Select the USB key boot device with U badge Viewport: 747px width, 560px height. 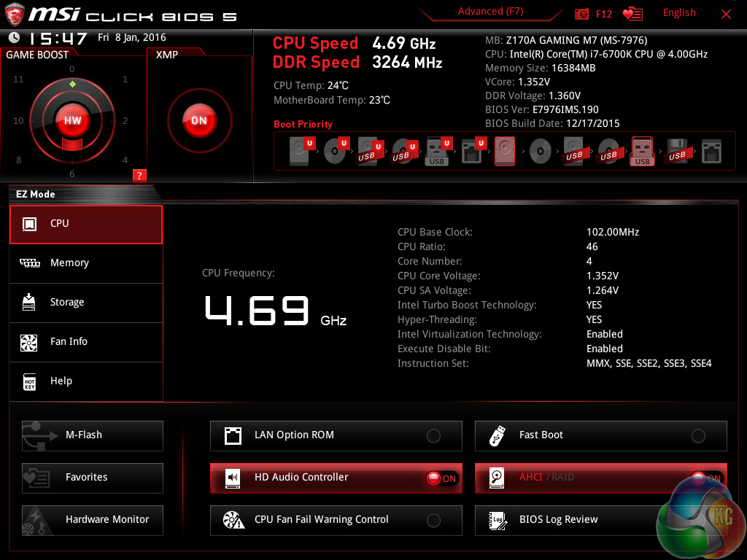tap(438, 151)
